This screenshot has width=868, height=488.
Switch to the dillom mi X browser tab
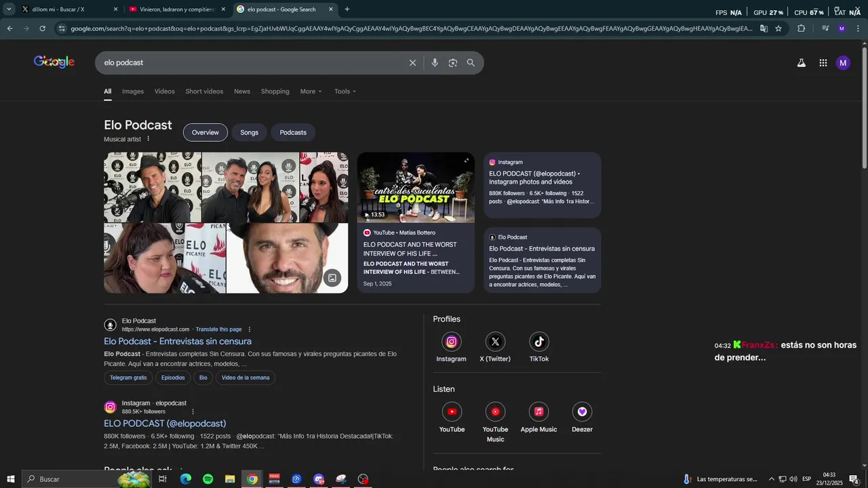[70, 9]
